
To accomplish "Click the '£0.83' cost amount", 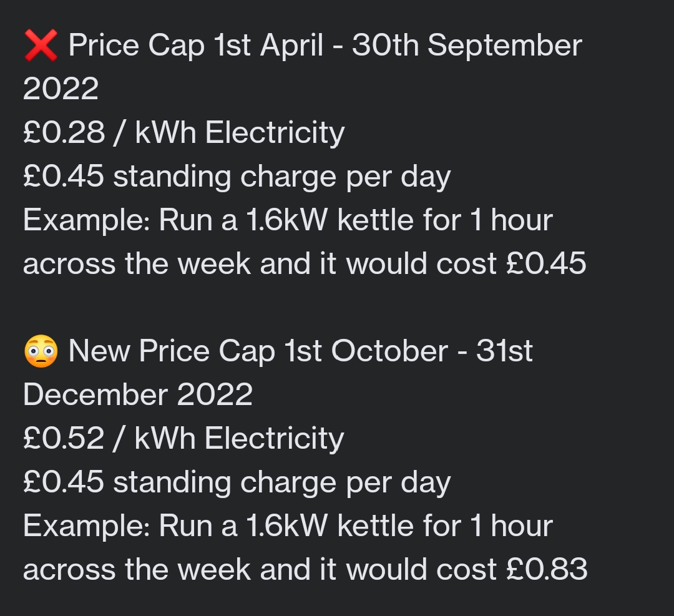I will click(x=546, y=570).
